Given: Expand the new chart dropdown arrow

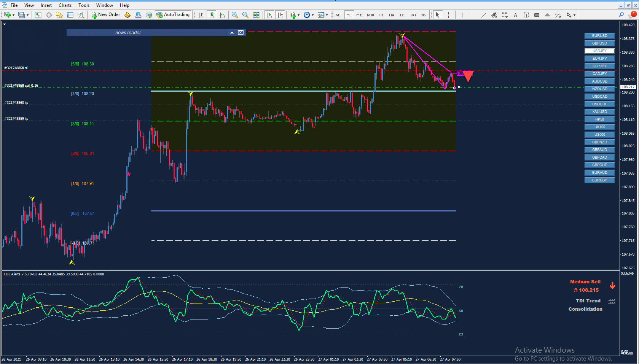Looking at the screenshot, I should tap(13, 15).
